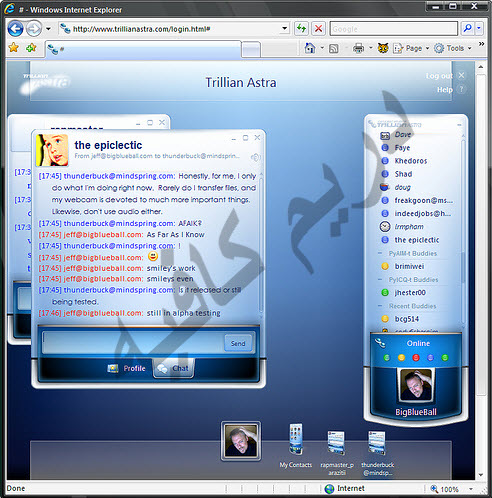The width and height of the screenshot is (492, 498).
Task: Select contact Faye in buddy list
Action: 402,148
